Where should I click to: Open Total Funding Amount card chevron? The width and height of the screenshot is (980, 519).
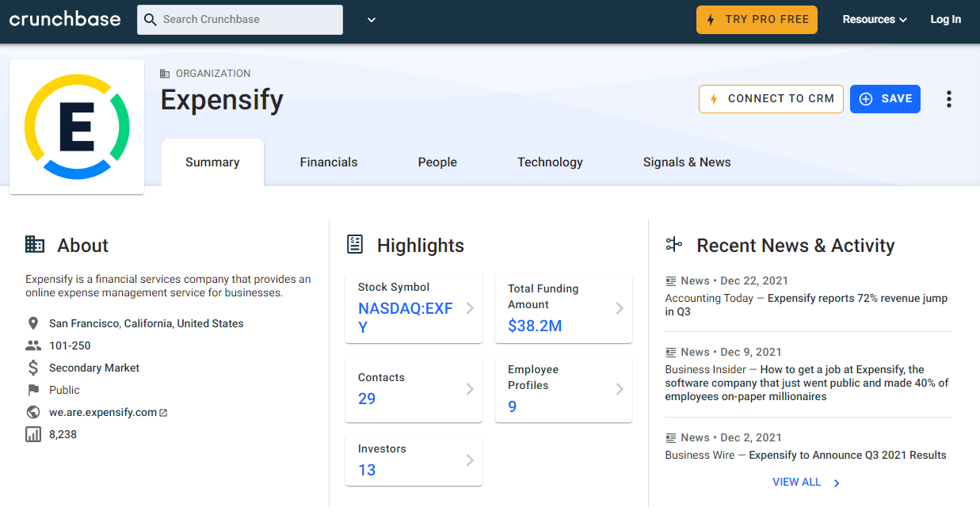(620, 308)
